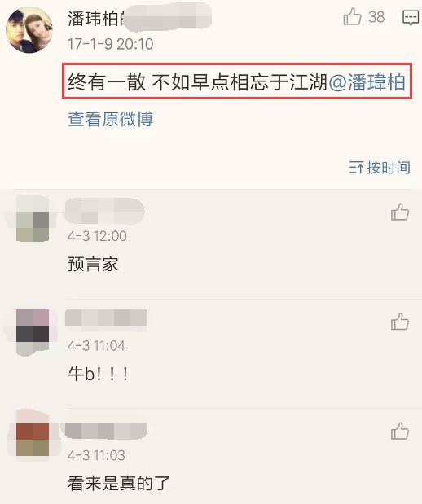Viewport: 422px width, 504px height.
Task: Click the post text 终有一散 不如早点相忘于江湖
Action: point(197,82)
